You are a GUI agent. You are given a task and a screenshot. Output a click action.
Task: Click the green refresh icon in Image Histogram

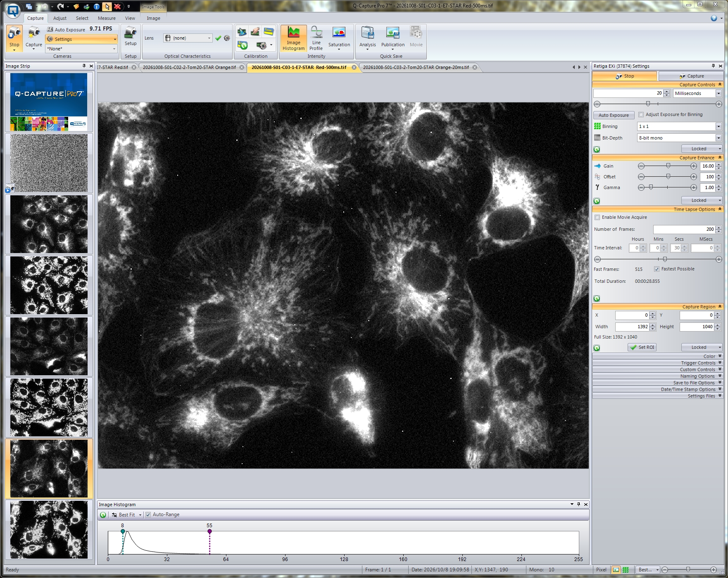point(103,515)
